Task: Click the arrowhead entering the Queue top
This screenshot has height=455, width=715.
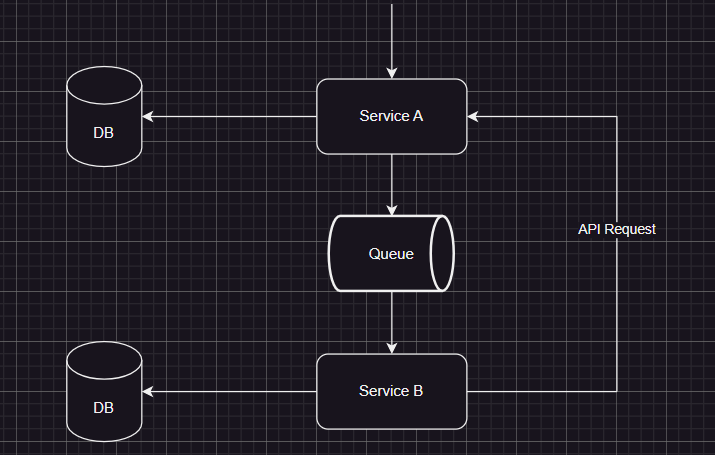Action: coord(392,209)
